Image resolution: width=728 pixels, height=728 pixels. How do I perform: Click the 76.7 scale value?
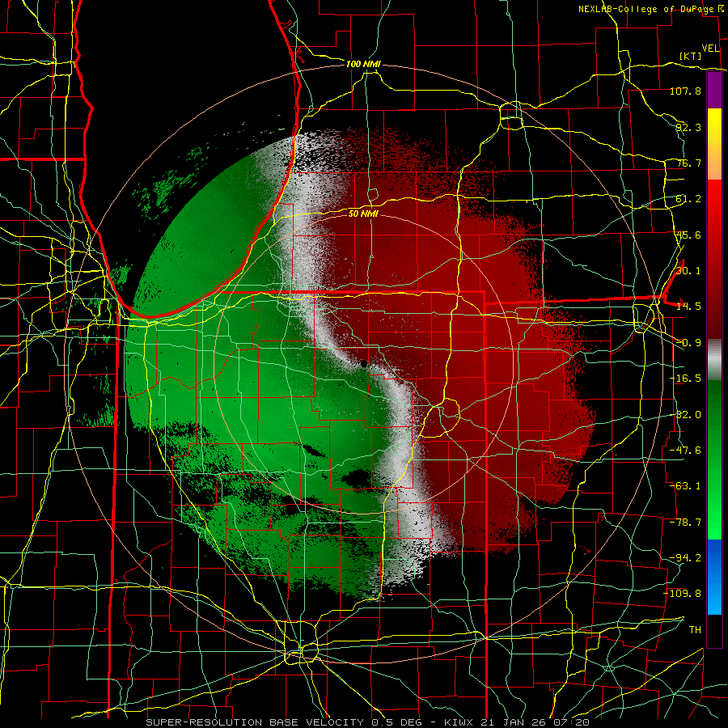688,163
